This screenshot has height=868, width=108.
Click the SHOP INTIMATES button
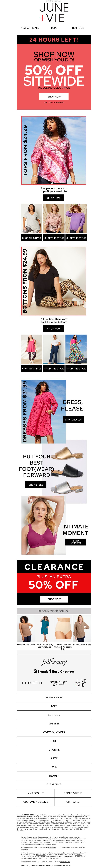pyautogui.click(x=75, y=542)
